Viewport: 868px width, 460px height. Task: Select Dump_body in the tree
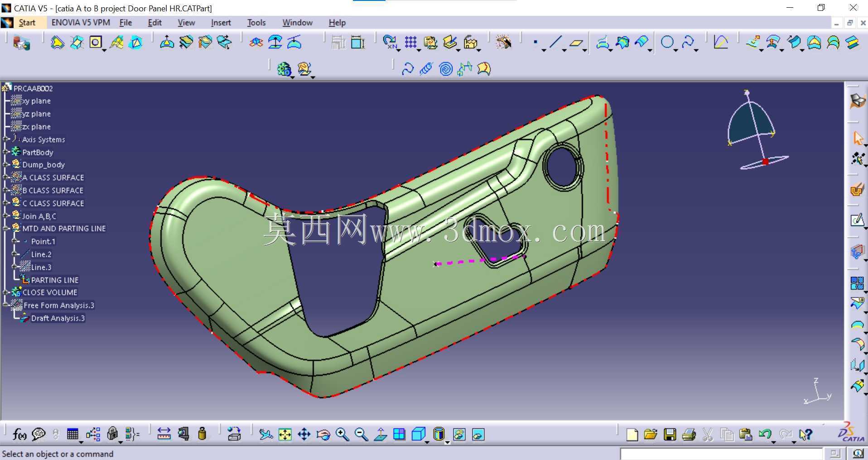(43, 165)
